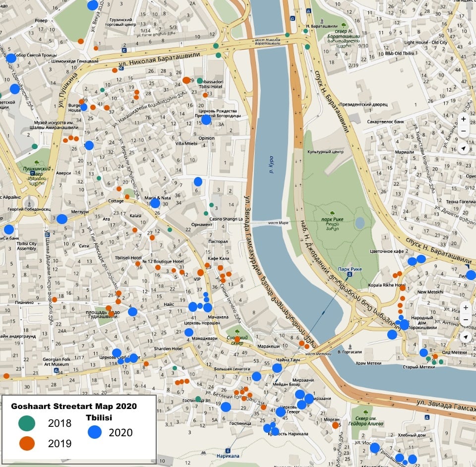Click the Президентский дворец label

pyautogui.click(x=363, y=105)
